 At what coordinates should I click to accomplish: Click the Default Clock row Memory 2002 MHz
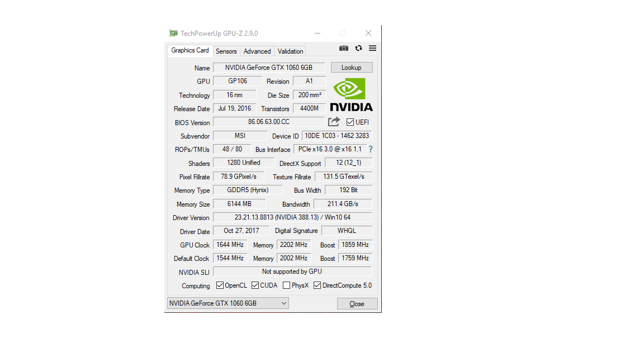(293, 258)
